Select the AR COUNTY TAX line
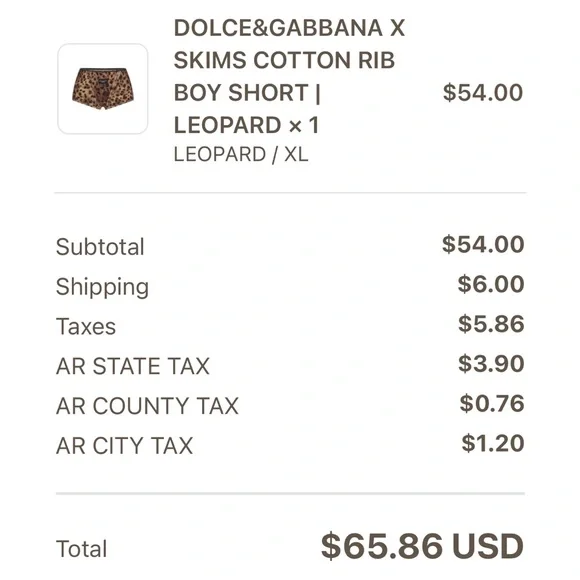This screenshot has width=580, height=580. [x=147, y=406]
